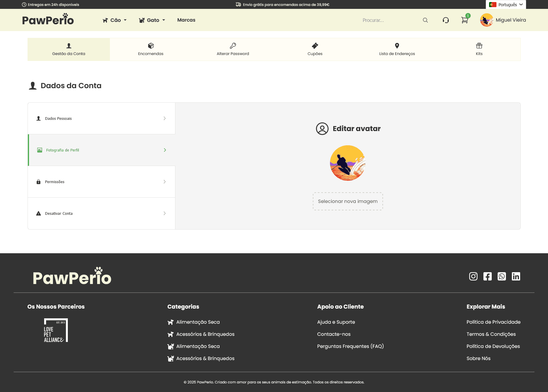548x392 pixels.
Task: Expand the Dados Pessoais section
Action: pyautogui.click(x=101, y=118)
